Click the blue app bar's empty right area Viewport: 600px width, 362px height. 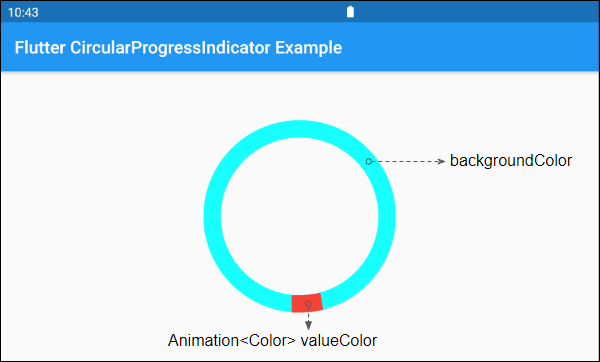pyautogui.click(x=471, y=47)
